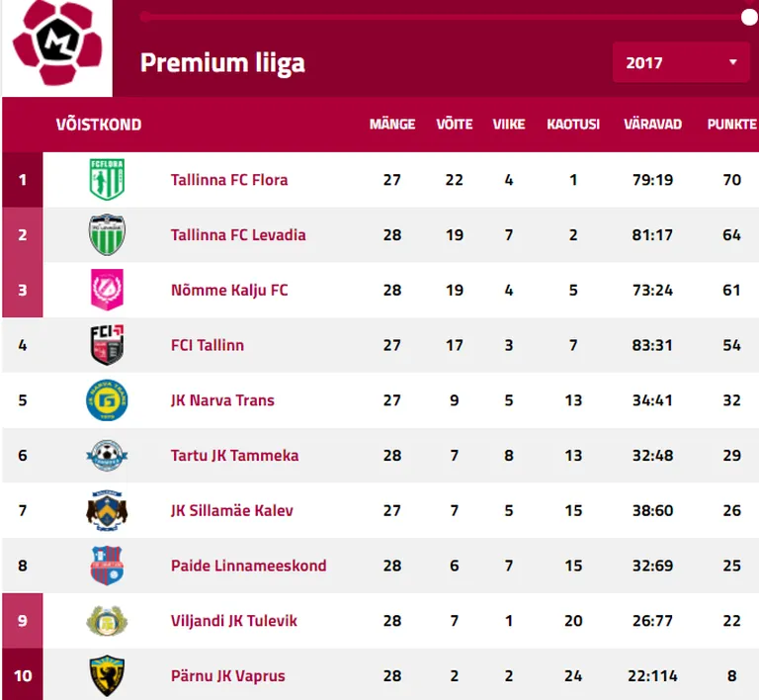Click the Tartu JK Tammeka ball crest
Viewport: 759px width, 700px height.
(107, 455)
